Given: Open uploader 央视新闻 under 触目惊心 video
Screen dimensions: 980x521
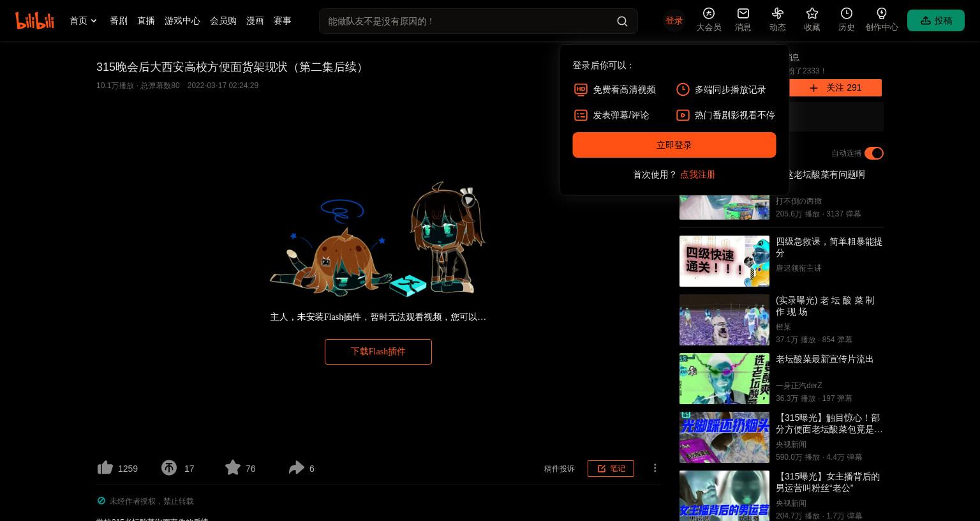Looking at the screenshot, I should [x=791, y=444].
